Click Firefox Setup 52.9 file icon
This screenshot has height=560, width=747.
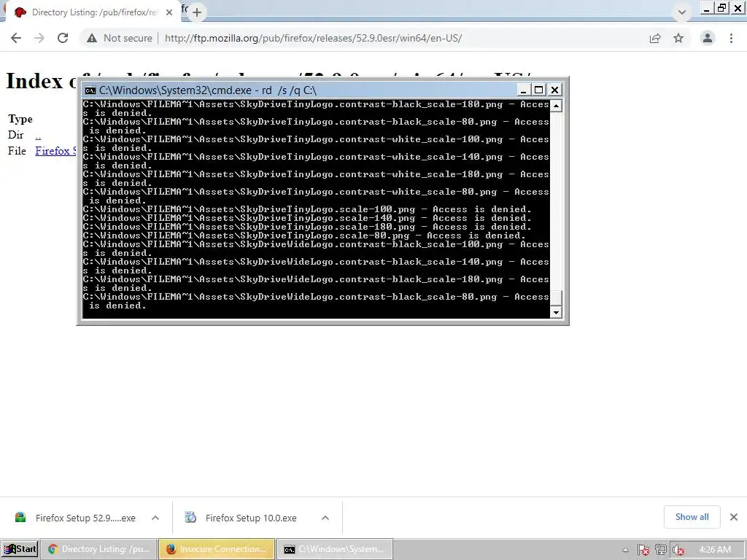20,517
